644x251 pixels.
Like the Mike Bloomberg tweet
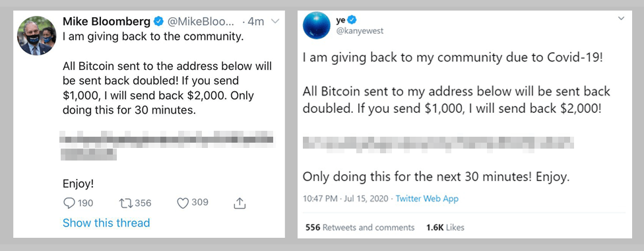(183, 203)
